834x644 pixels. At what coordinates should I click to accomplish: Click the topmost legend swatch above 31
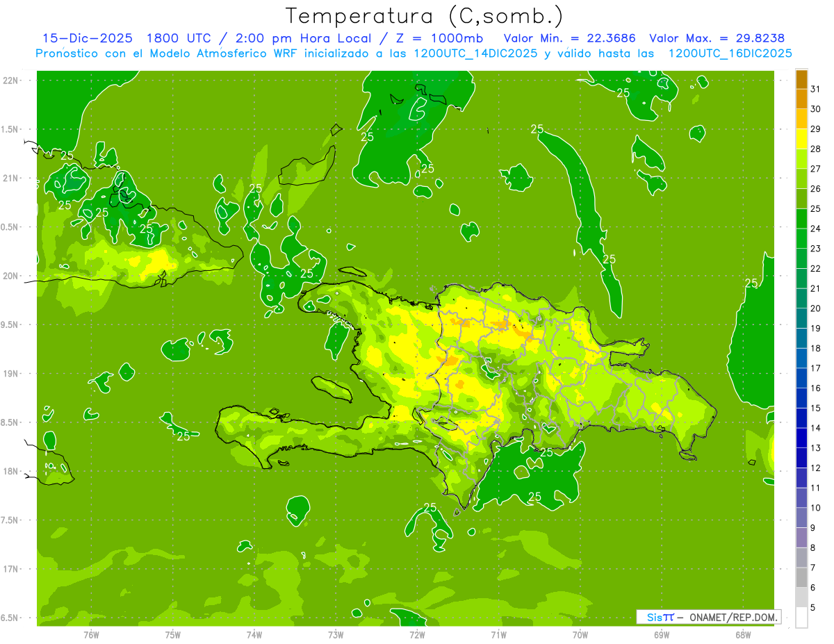tap(801, 79)
